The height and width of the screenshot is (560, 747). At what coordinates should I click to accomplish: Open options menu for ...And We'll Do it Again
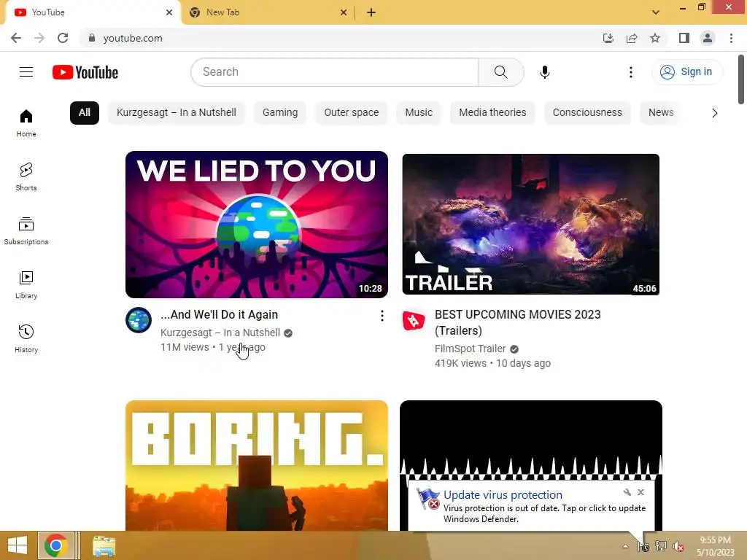click(382, 316)
